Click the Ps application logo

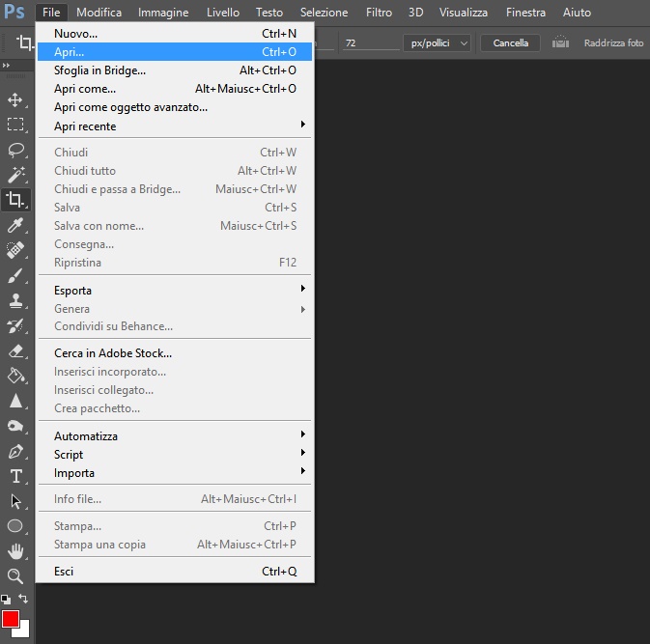[14, 13]
